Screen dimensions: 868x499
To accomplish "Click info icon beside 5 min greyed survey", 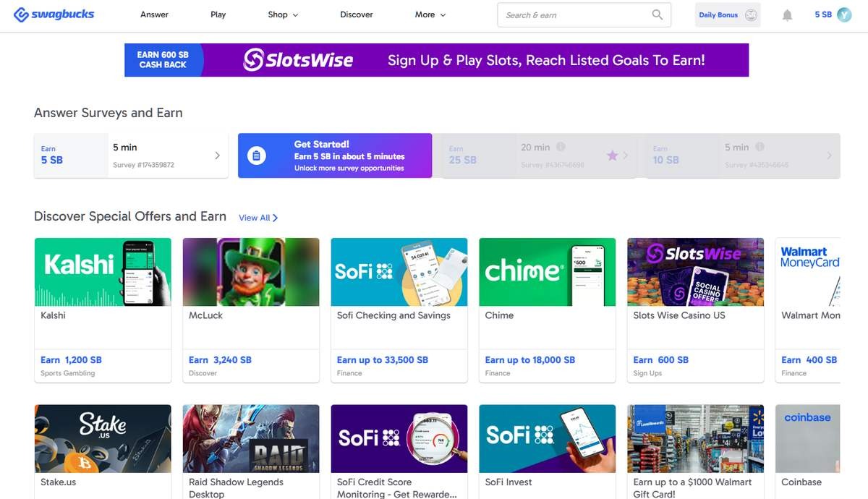I will (759, 147).
